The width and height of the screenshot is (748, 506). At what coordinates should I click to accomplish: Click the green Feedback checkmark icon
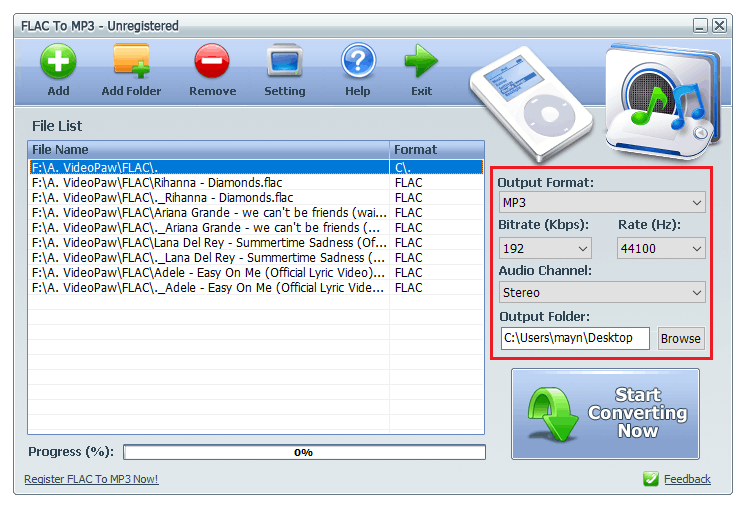pos(651,479)
